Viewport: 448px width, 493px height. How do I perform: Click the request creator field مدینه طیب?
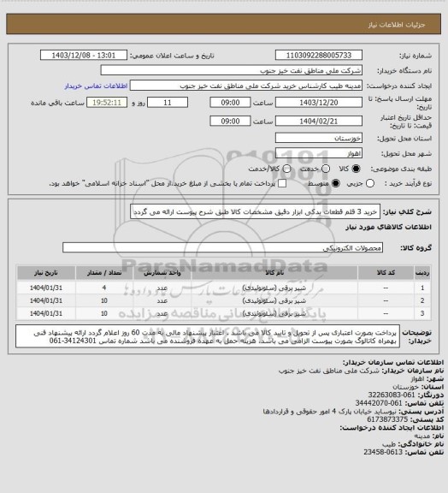(x=246, y=86)
